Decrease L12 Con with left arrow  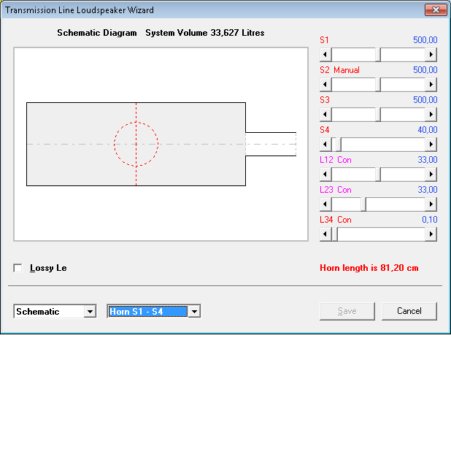click(325, 174)
